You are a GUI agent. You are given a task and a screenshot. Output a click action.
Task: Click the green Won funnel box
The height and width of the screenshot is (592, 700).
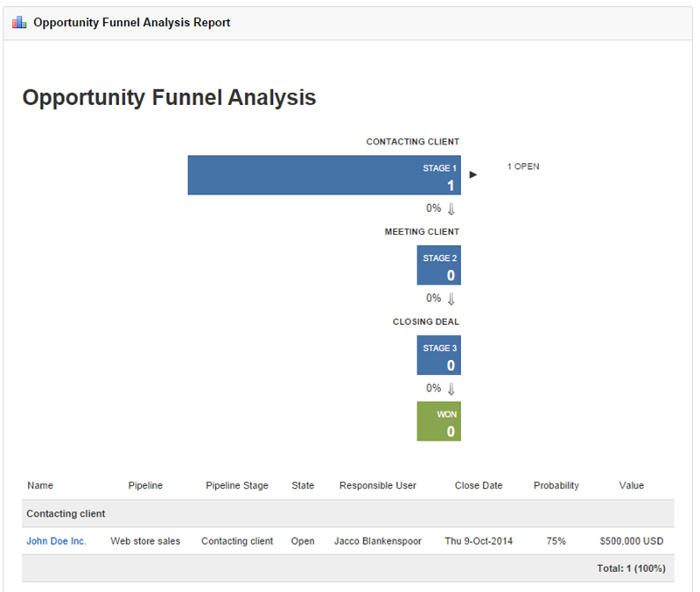click(x=439, y=421)
